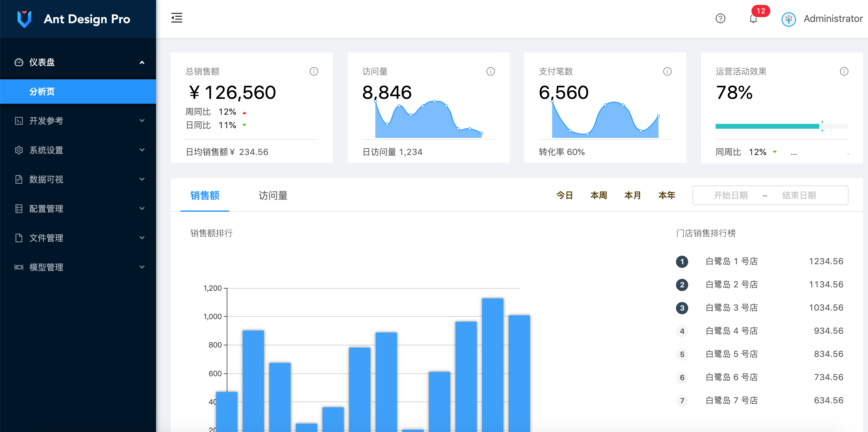Click info icon on 总销售额 card
This screenshot has height=432, width=868.
314,71
